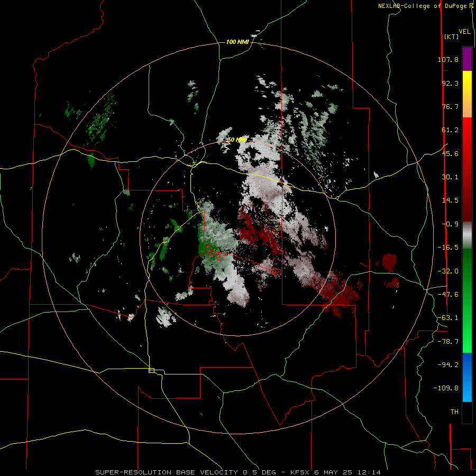Image resolution: width=476 pixels, height=476 pixels.
Task: Click the 76.7 velocity scale value
Action: point(450,106)
